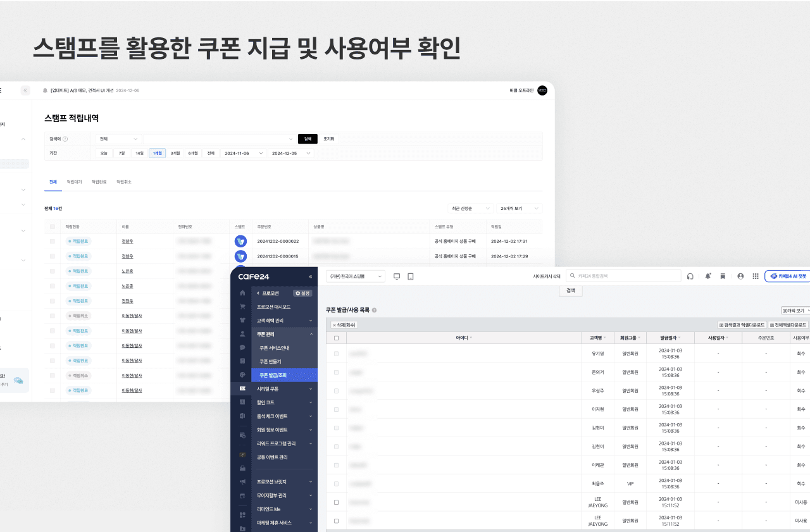This screenshot has width=810, height=532.
Task: Open the (기본) 한국어 쇼핑몰 shop dropdown
Action: [x=356, y=276]
